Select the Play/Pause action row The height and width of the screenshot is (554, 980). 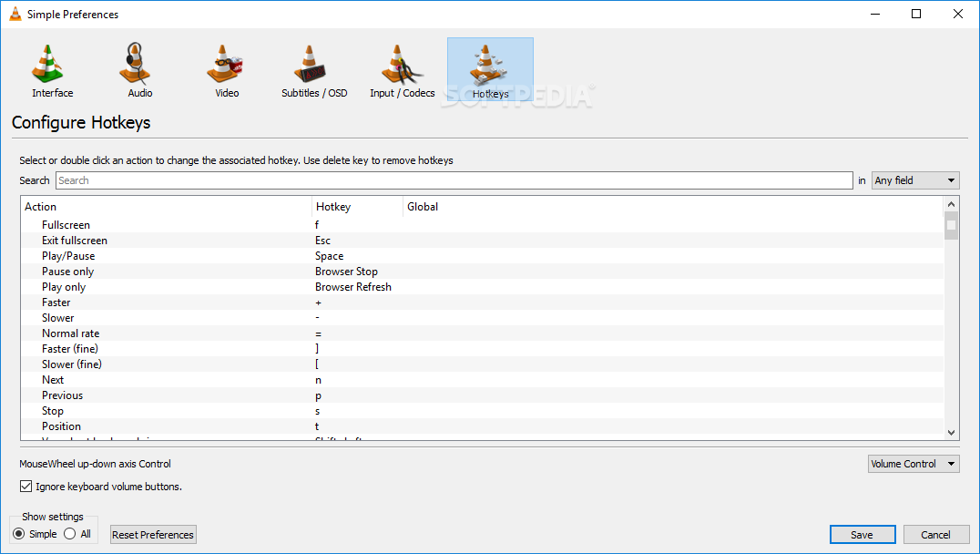pyautogui.click(x=482, y=256)
